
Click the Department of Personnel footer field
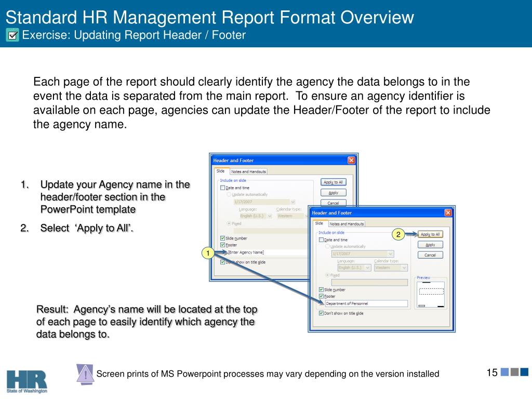pos(366,303)
